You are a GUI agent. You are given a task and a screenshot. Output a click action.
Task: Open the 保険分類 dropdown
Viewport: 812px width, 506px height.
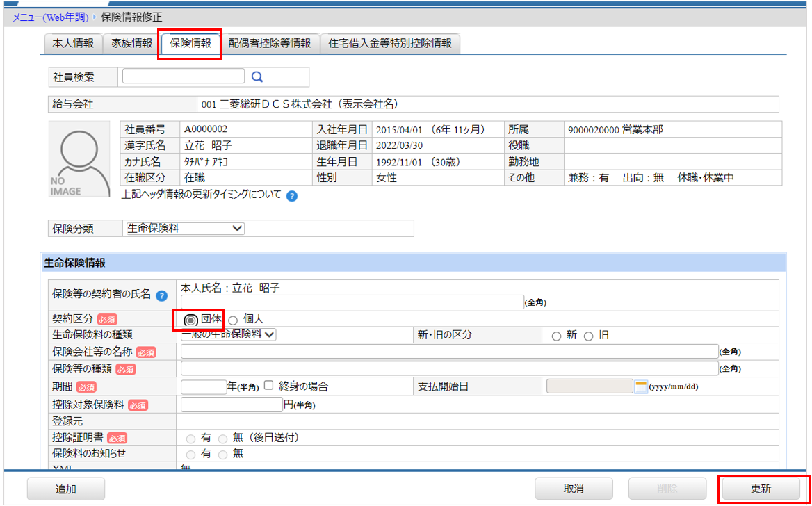pyautogui.click(x=186, y=229)
